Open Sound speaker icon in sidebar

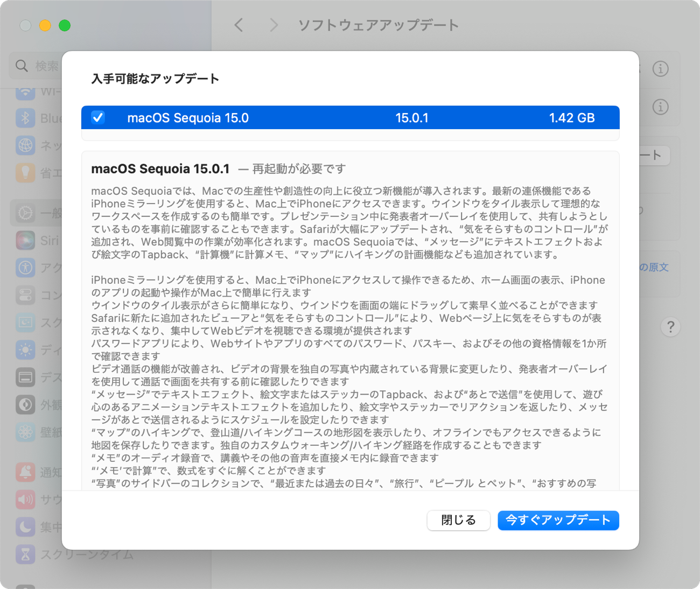click(x=25, y=500)
